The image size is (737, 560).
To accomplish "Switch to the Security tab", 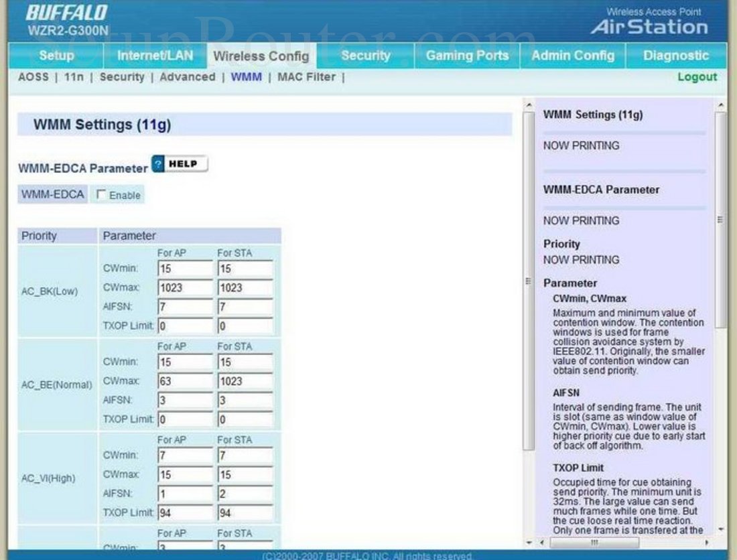I will click(366, 56).
